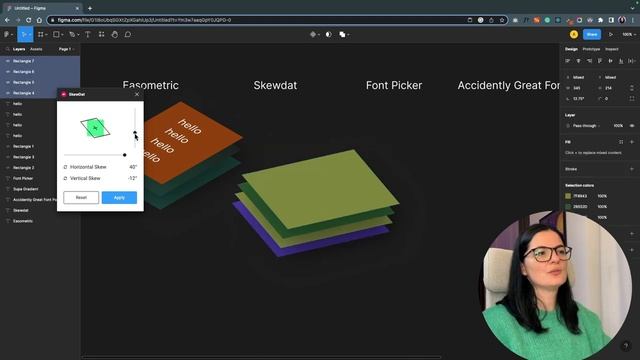This screenshot has height=360, width=640.
Task: Switch to the Inspect tab
Action: (x=611, y=49)
